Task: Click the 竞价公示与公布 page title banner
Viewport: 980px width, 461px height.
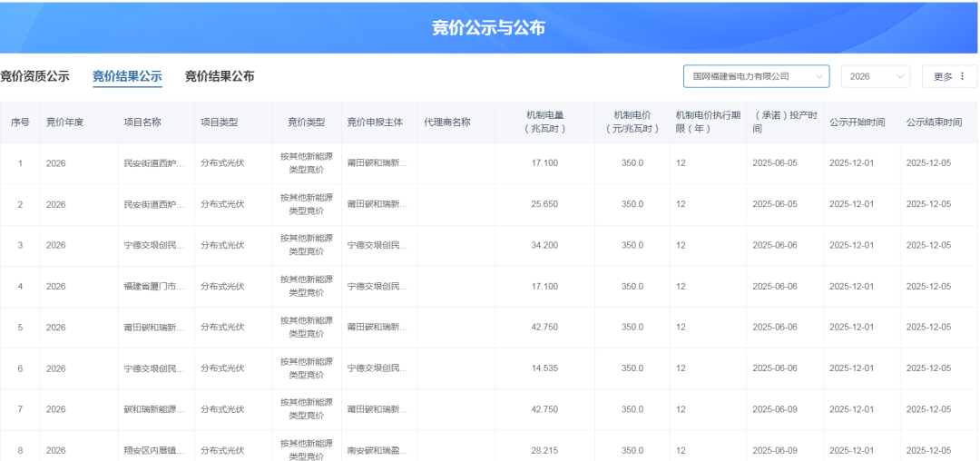Action: coord(488,27)
